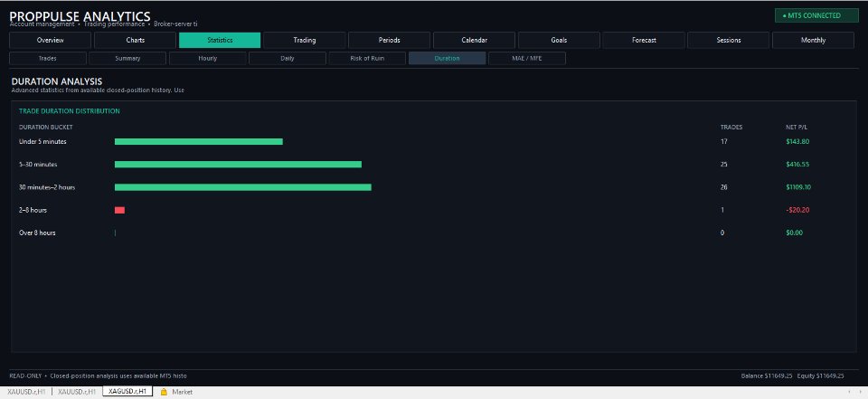Click the trade count 25
This screenshot has height=399, width=868.
click(x=724, y=165)
